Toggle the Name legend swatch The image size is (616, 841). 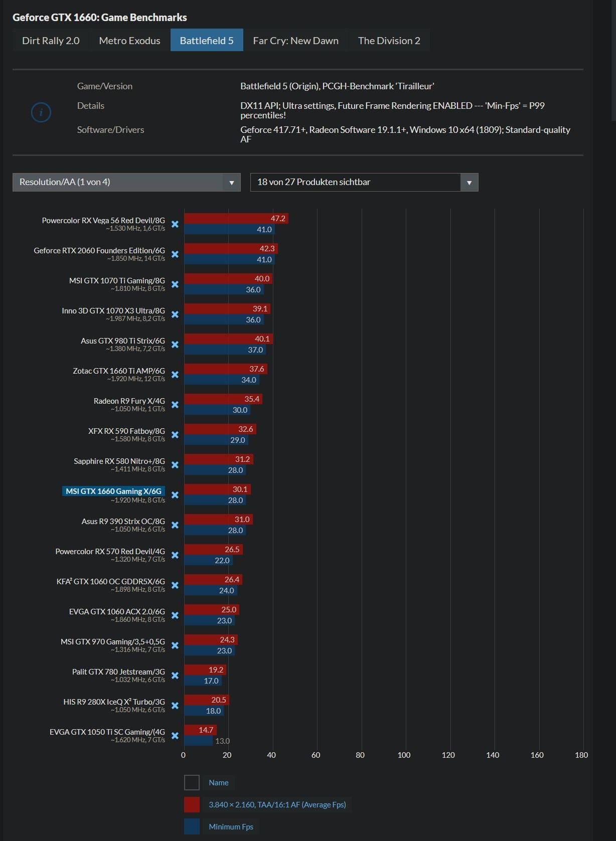click(x=192, y=782)
